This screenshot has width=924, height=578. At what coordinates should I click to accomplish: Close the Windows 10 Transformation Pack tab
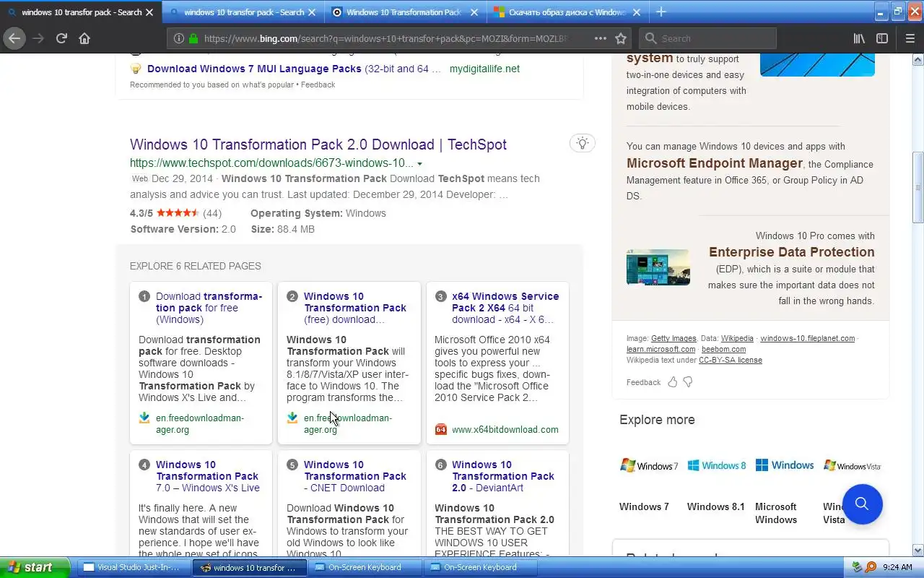(x=474, y=12)
